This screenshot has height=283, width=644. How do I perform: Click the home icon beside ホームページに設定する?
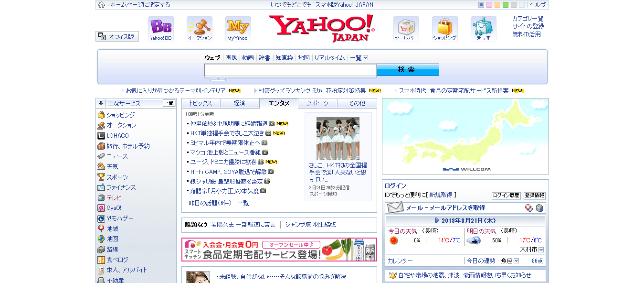click(x=101, y=5)
